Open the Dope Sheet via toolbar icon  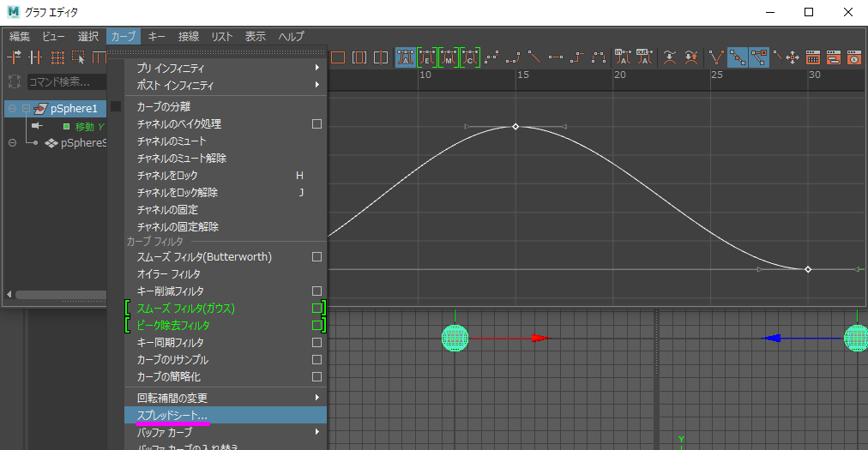813,57
